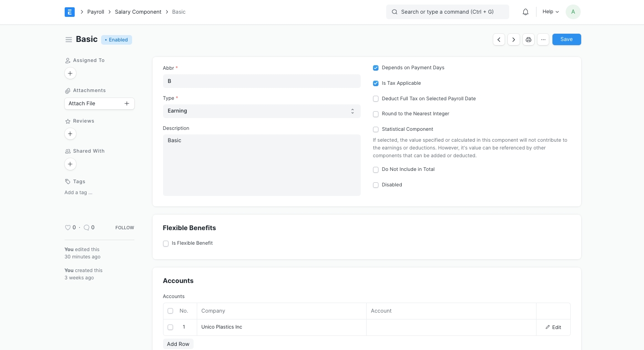Go to previous record arrow
The width and height of the screenshot is (644, 350).
click(x=499, y=40)
